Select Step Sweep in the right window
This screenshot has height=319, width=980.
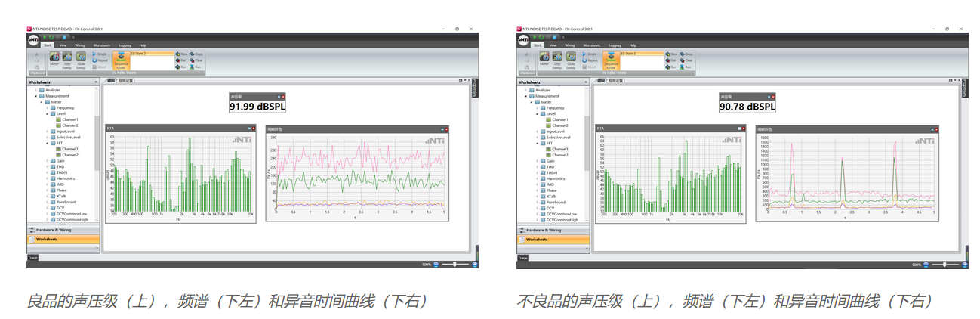coord(557,59)
